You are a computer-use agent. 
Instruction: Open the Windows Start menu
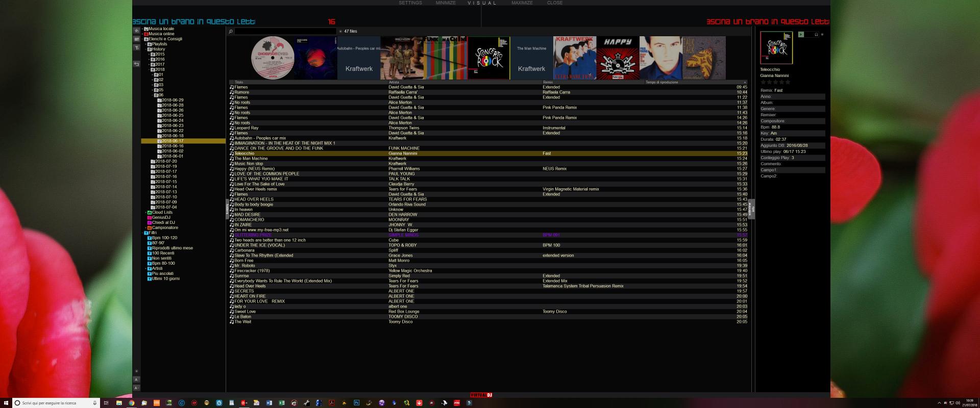pyautogui.click(x=6, y=403)
